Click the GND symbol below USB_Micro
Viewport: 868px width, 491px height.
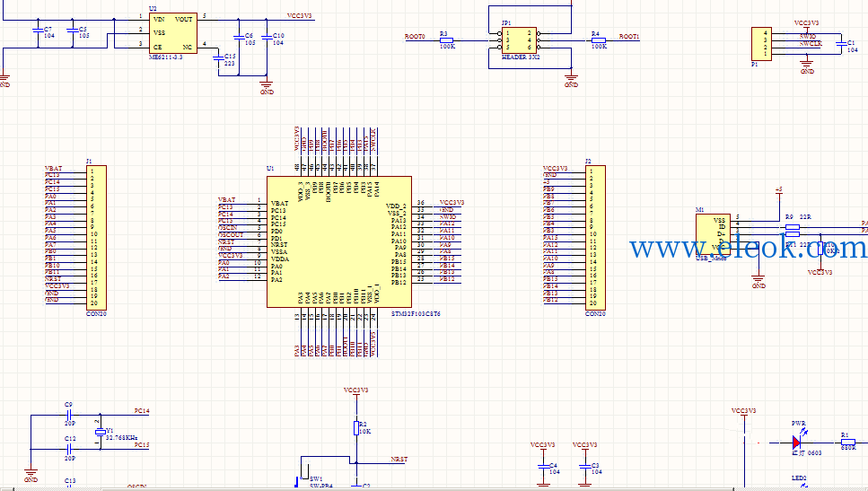pyautogui.click(x=758, y=281)
